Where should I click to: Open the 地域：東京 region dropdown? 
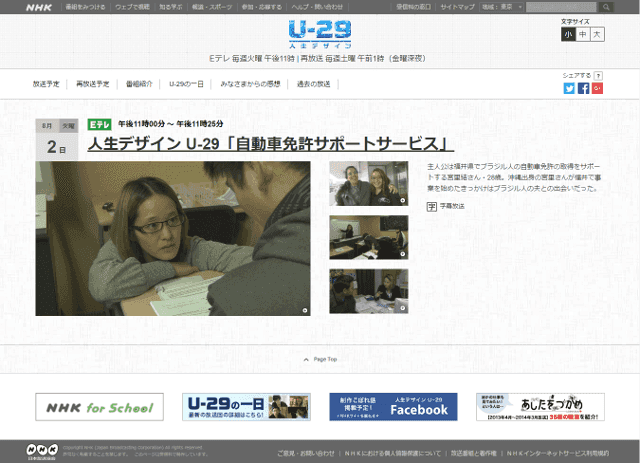click(x=502, y=7)
